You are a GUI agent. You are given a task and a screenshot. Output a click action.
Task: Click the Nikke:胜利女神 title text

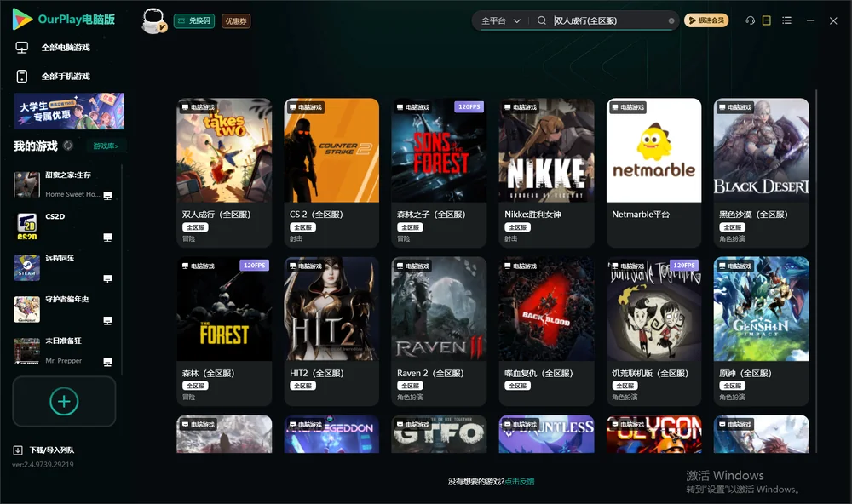tap(532, 215)
